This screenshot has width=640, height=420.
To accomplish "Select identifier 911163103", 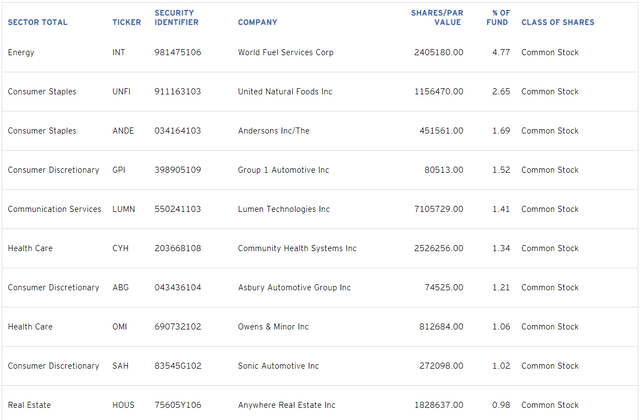I will pos(178,91).
